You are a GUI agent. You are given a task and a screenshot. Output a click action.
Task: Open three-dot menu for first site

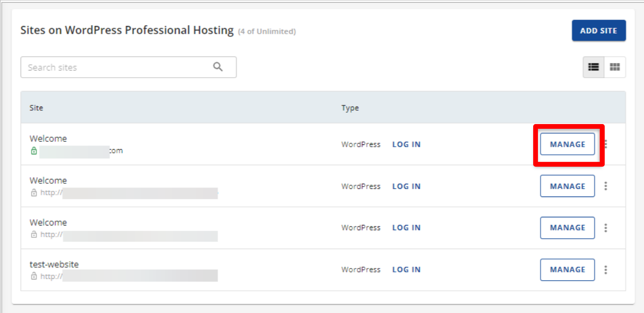point(606,144)
